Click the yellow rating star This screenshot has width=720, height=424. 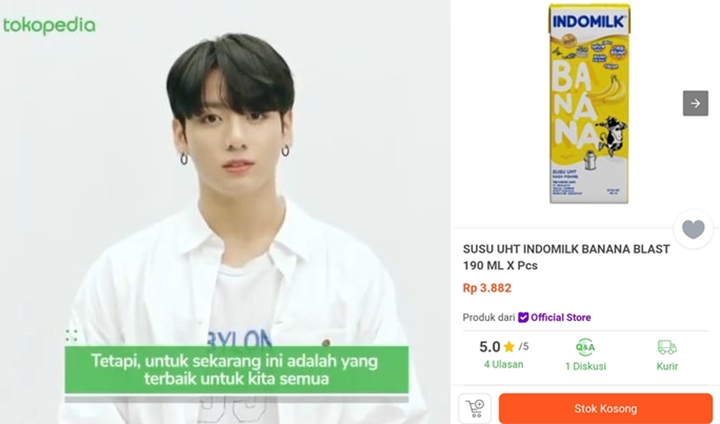[509, 346]
